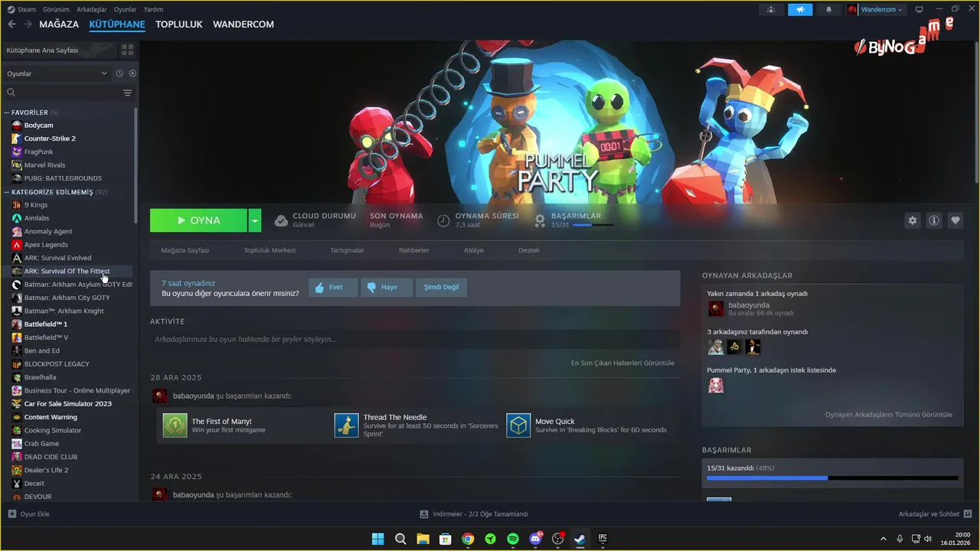Viewport: 980px width, 551px height.
Task: Recommend the game with Evet
Action: tap(333, 287)
